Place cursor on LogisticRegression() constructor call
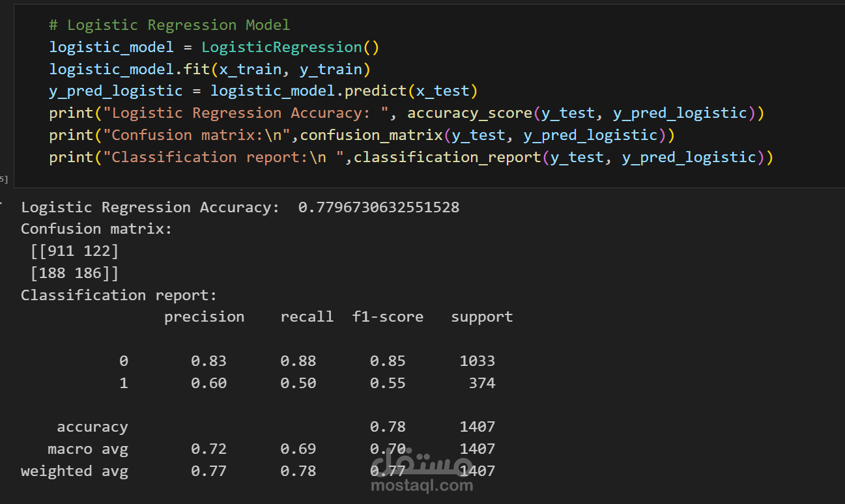This screenshot has height=504, width=845. click(x=290, y=48)
